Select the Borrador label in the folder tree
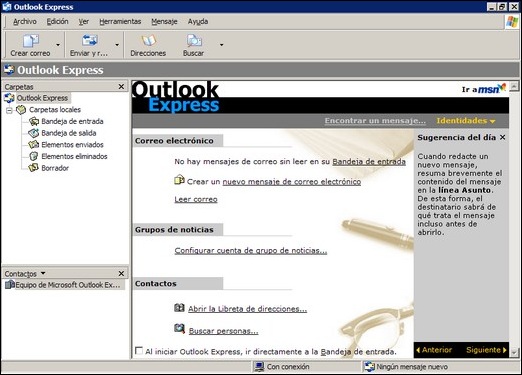The height and width of the screenshot is (375, 522). 55,168
